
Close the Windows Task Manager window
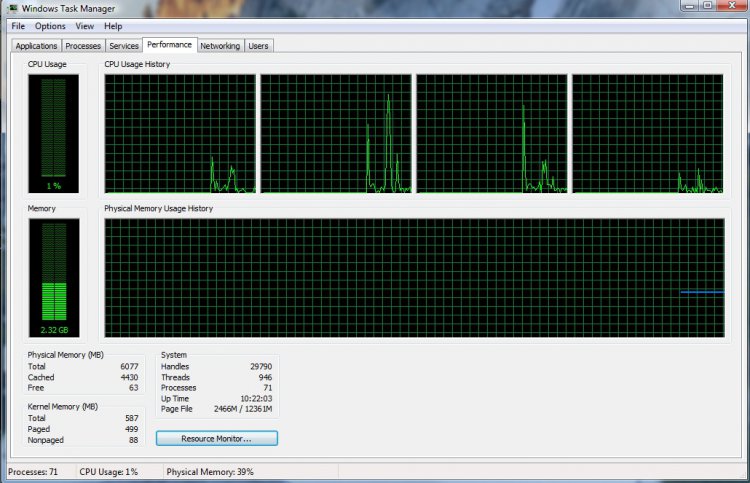click(732, 6)
